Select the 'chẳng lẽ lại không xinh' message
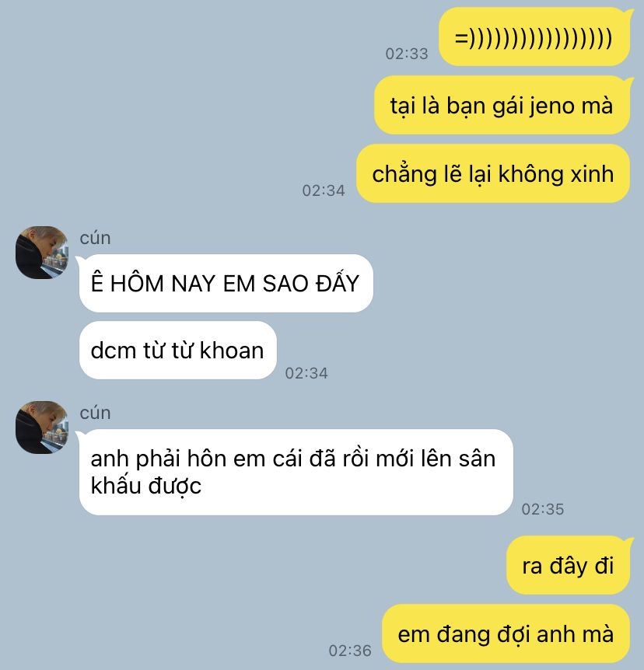Screen dimensions: 644x670 493,173
